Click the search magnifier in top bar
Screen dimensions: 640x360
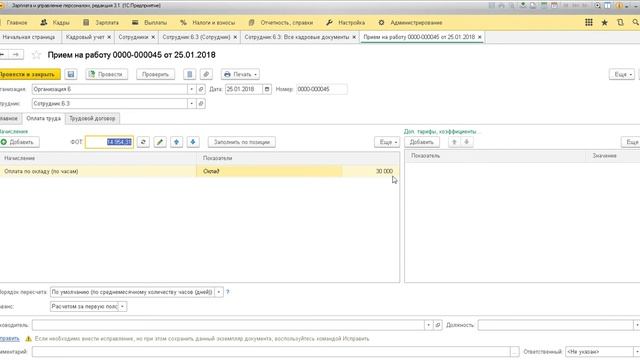[x=636, y=22]
